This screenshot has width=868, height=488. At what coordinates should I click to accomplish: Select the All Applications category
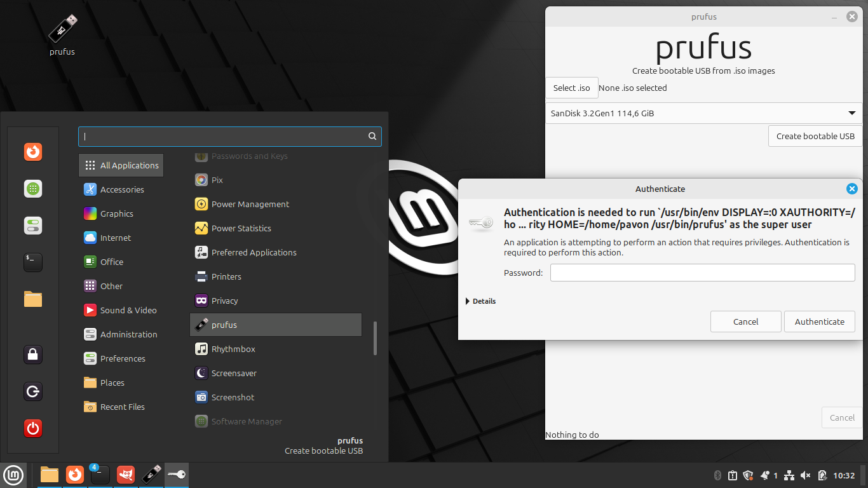[x=121, y=165]
